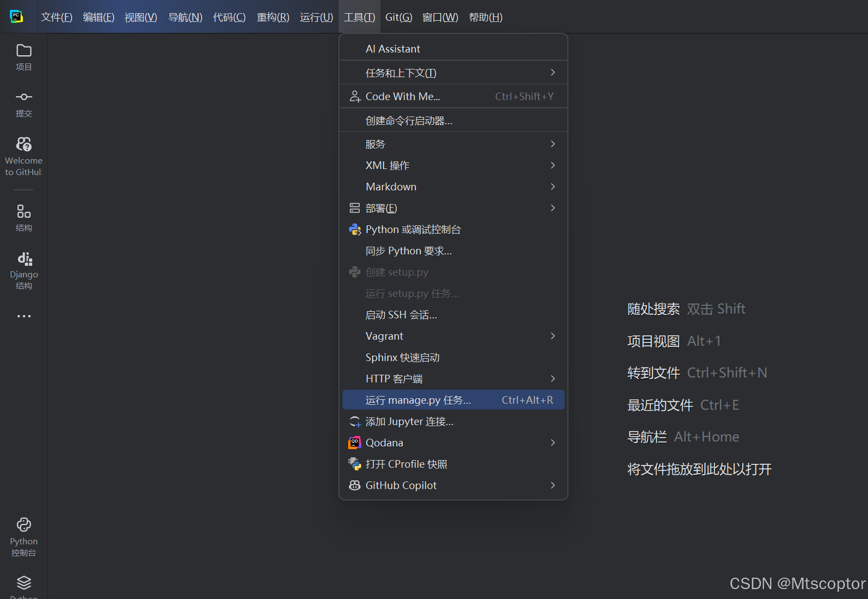868x599 pixels.
Task: Click the 部署 deployment server icon
Action: point(355,208)
